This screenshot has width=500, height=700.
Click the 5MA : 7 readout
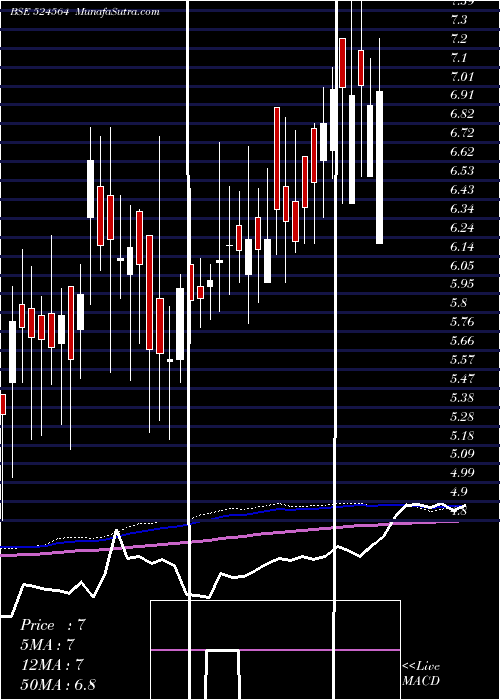coord(47,645)
